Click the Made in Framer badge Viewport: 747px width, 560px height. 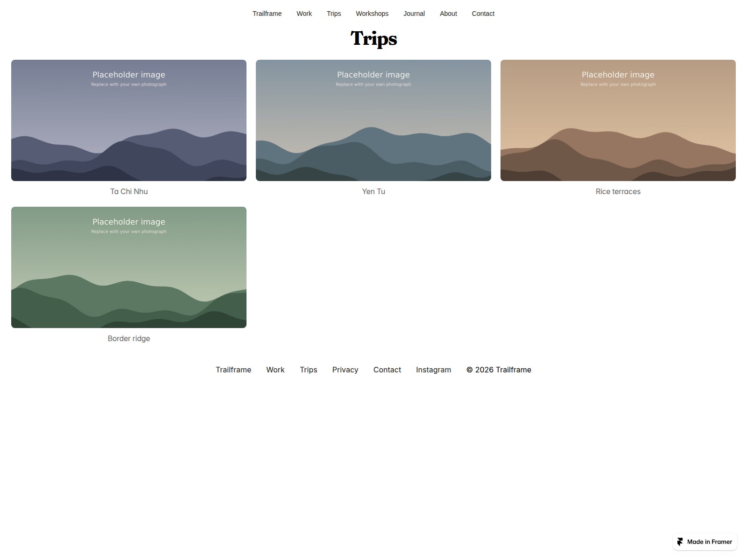[x=705, y=542]
